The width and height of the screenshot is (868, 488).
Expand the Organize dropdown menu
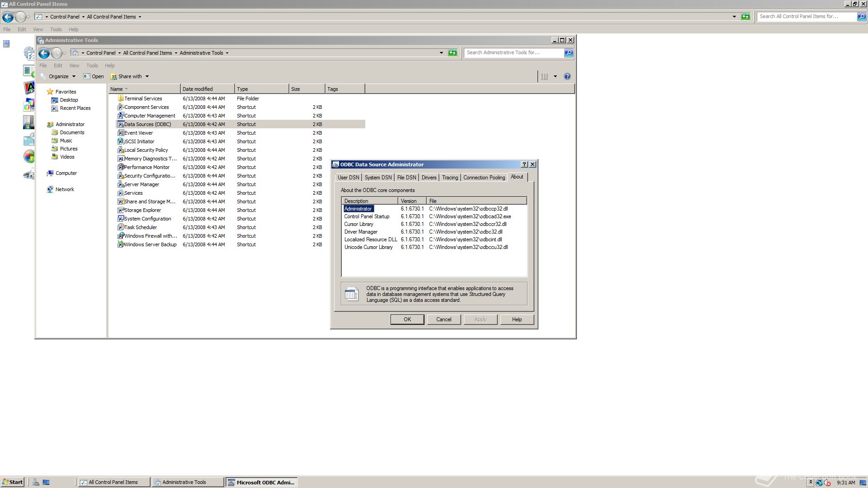pyautogui.click(x=74, y=76)
